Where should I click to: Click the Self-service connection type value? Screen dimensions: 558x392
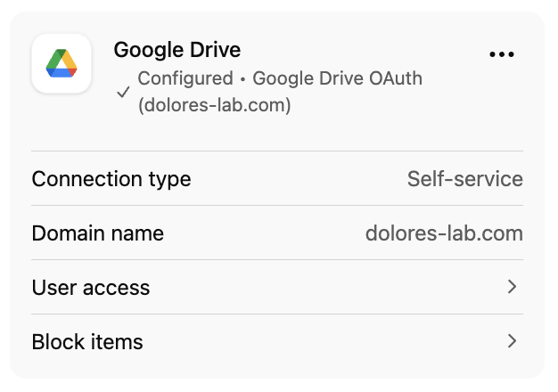click(464, 179)
